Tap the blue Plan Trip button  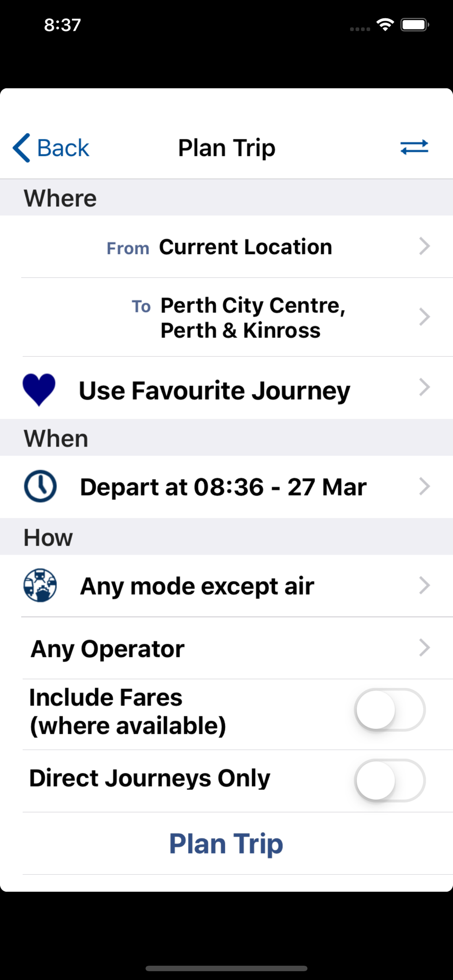point(226,844)
